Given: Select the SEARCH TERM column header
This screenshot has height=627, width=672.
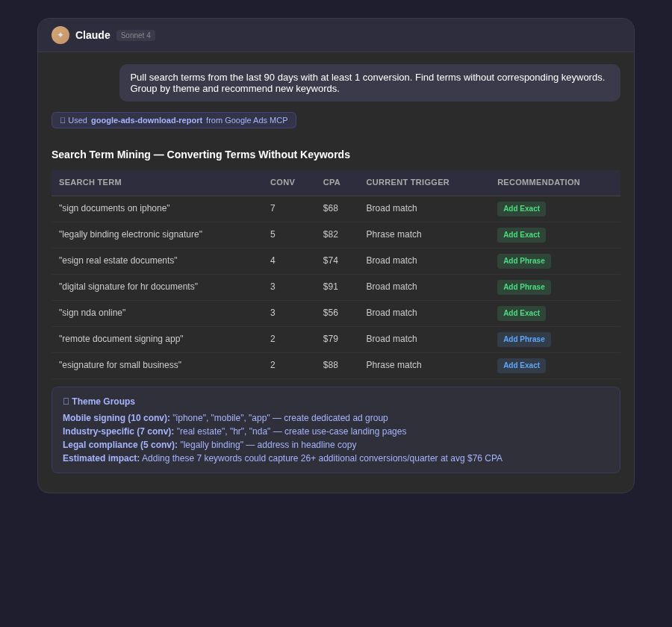Looking at the screenshot, I should [90, 182].
